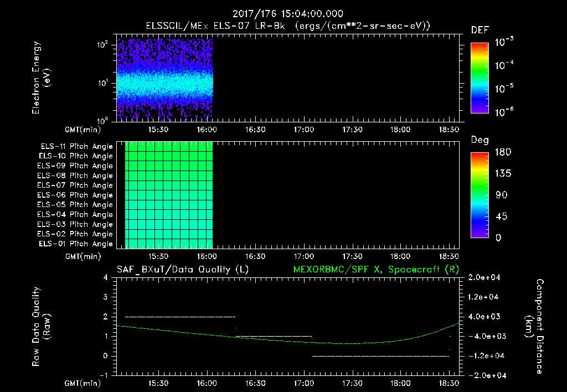
Task: Click GMT(min) label under the spectrogram panel
Action: [x=83, y=130]
